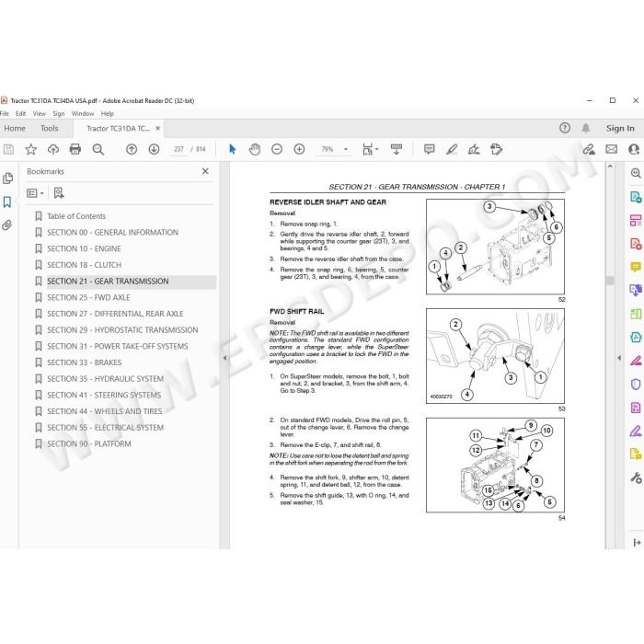Jump to SECTION 10 - ENGINE
The width and height of the screenshot is (644, 644).
84,249
